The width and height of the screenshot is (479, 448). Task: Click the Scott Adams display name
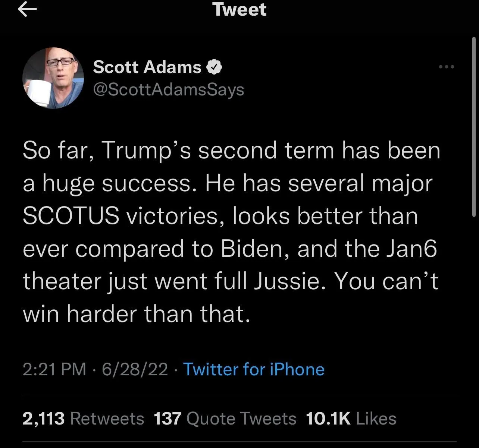147,67
